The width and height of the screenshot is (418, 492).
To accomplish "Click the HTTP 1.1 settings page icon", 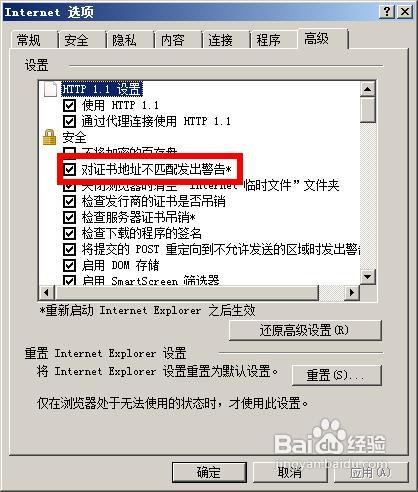I will click(x=50, y=89).
